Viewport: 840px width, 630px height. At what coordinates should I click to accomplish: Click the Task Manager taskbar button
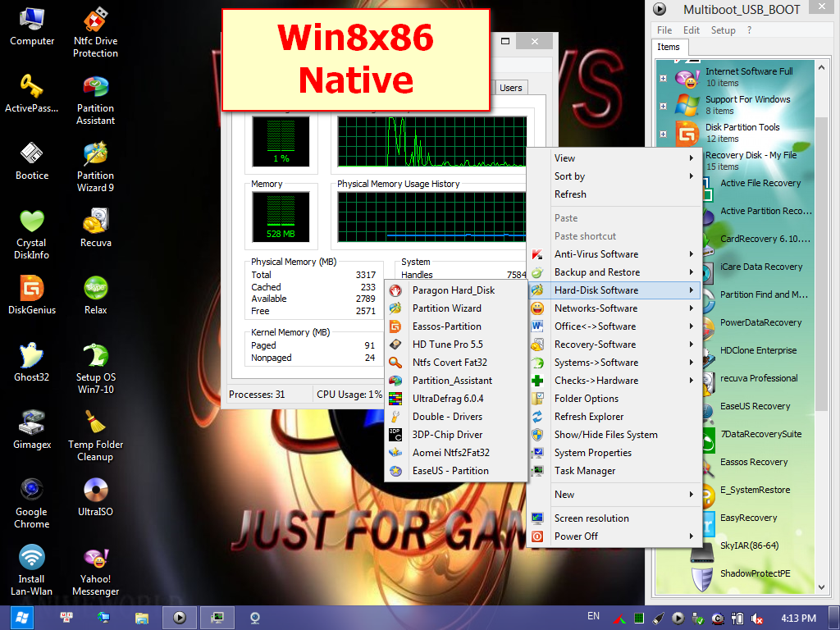tap(217, 618)
